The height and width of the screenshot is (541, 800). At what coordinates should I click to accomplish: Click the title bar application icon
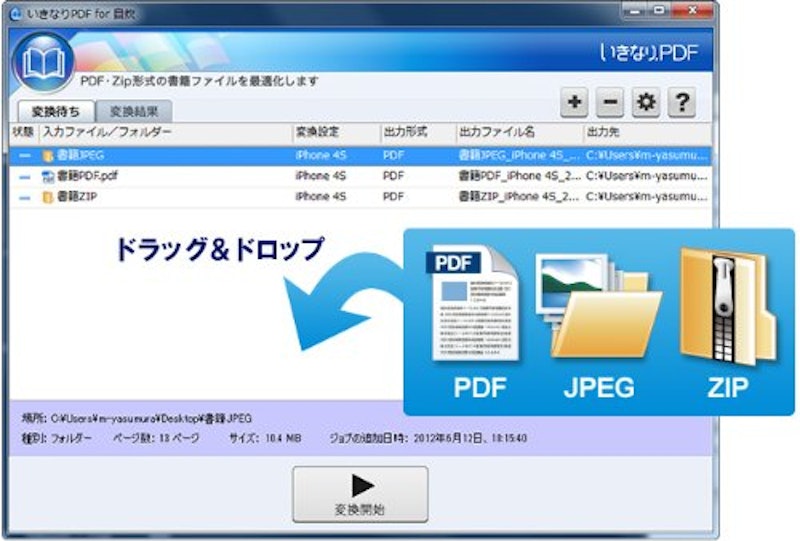pyautogui.click(x=16, y=14)
